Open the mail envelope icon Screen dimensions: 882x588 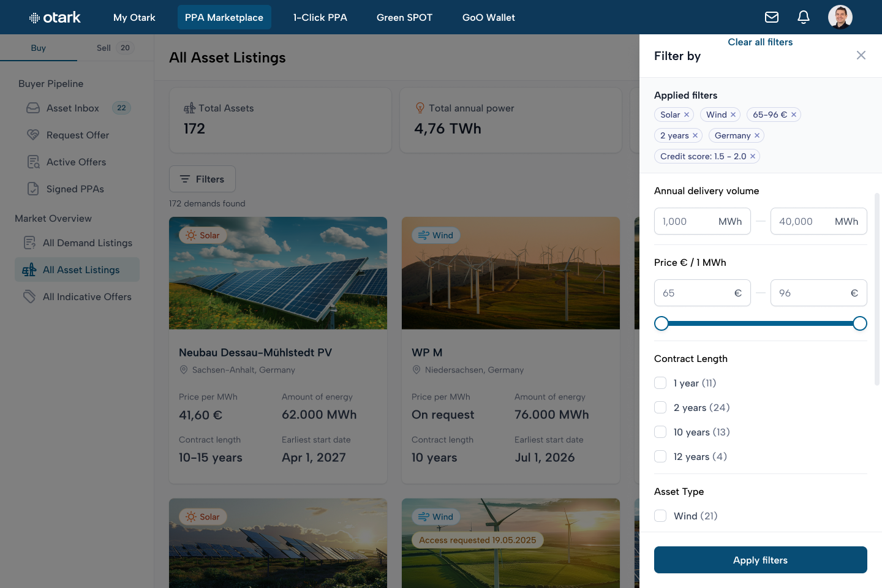point(772,17)
